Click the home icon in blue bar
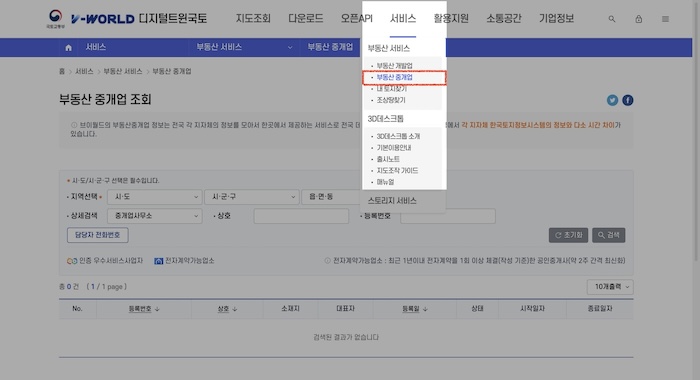700x380 pixels. click(x=68, y=47)
